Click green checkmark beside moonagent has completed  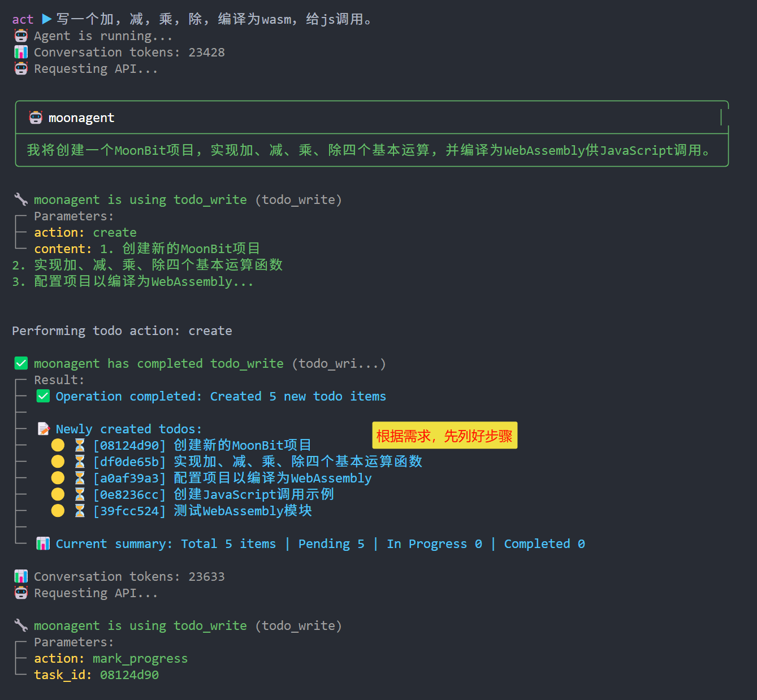point(21,363)
